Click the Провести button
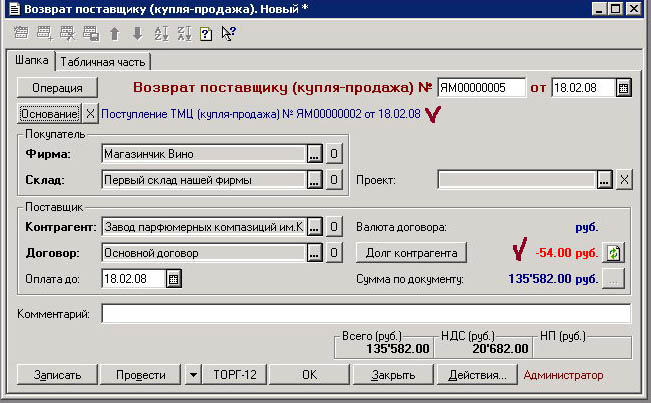The image size is (651, 403). [x=140, y=376]
